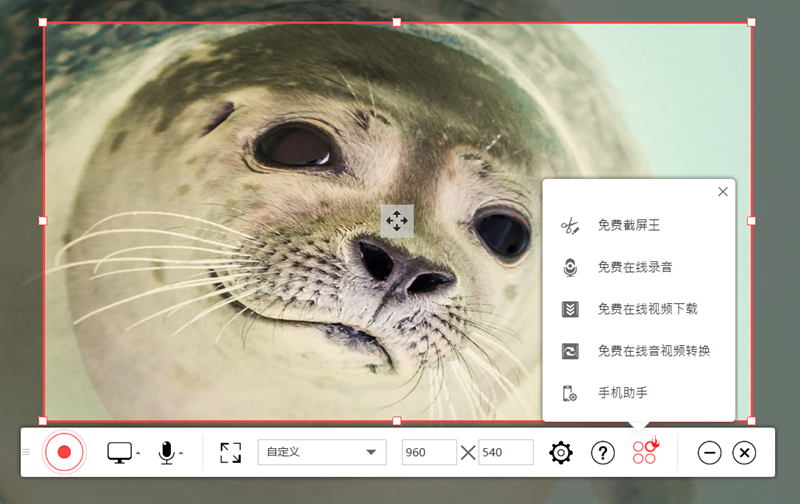The width and height of the screenshot is (800, 504).
Task: Open 免费在线视频下载 in the popup
Action: (x=647, y=309)
